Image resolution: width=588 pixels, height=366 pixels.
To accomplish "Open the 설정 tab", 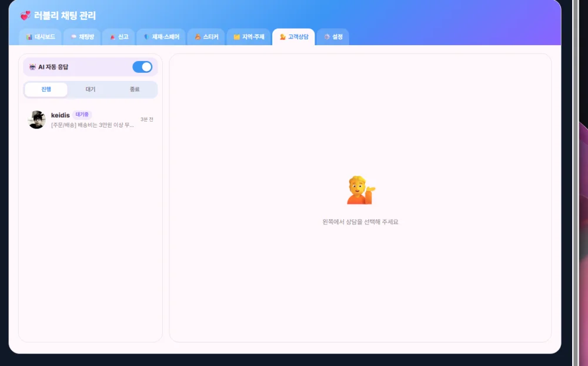I will coord(333,36).
